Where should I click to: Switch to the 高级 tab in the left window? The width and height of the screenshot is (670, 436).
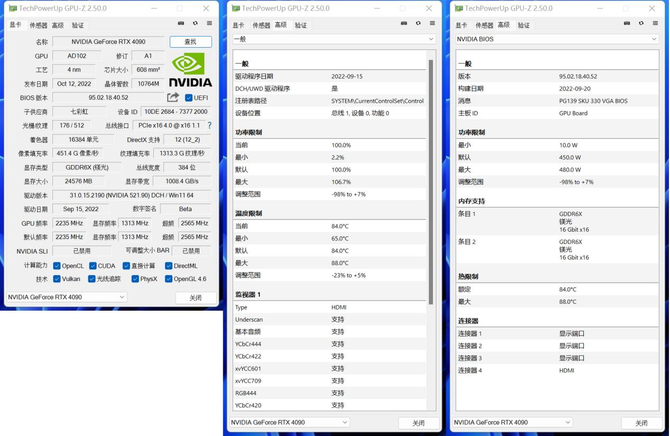click(58, 25)
